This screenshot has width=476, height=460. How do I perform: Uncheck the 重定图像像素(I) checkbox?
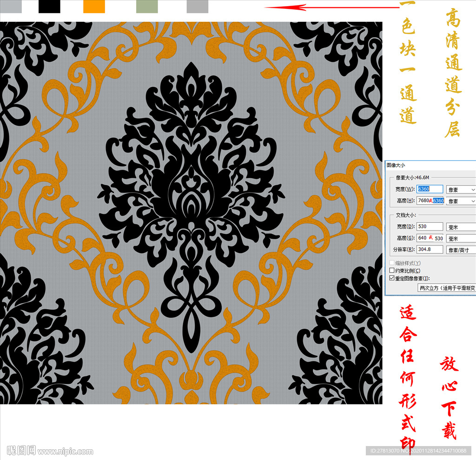click(392, 278)
